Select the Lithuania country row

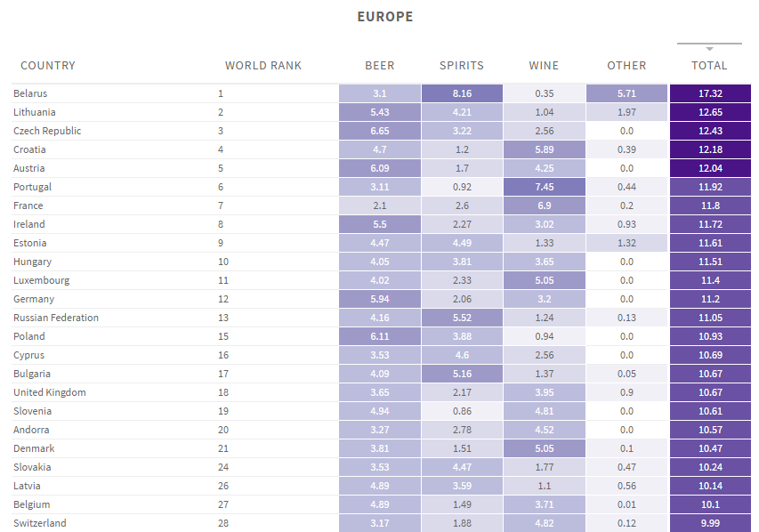click(35, 112)
